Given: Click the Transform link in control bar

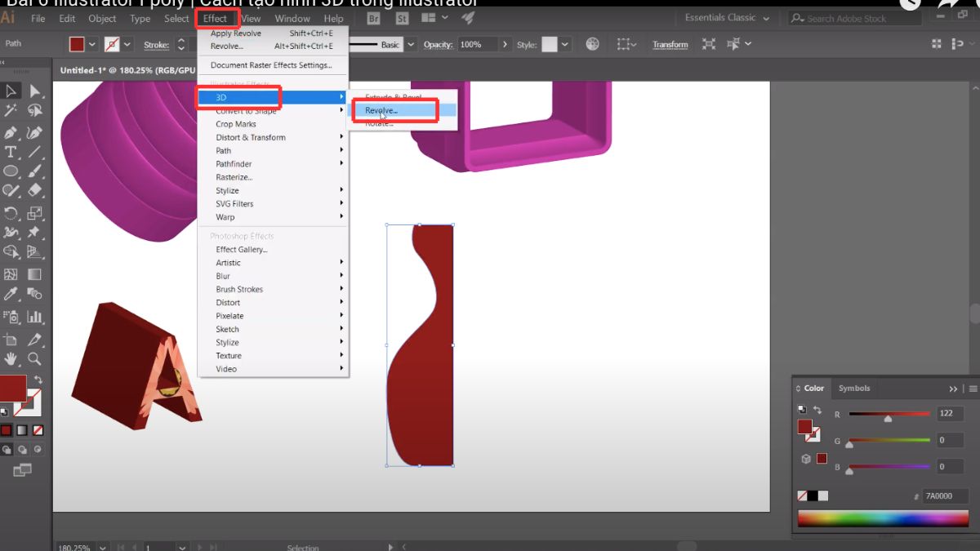Looking at the screenshot, I should [670, 44].
